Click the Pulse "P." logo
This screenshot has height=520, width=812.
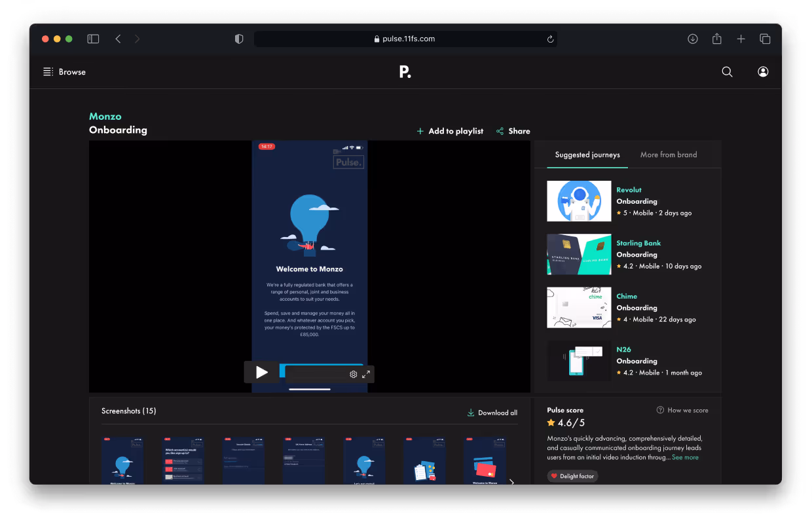pos(405,72)
